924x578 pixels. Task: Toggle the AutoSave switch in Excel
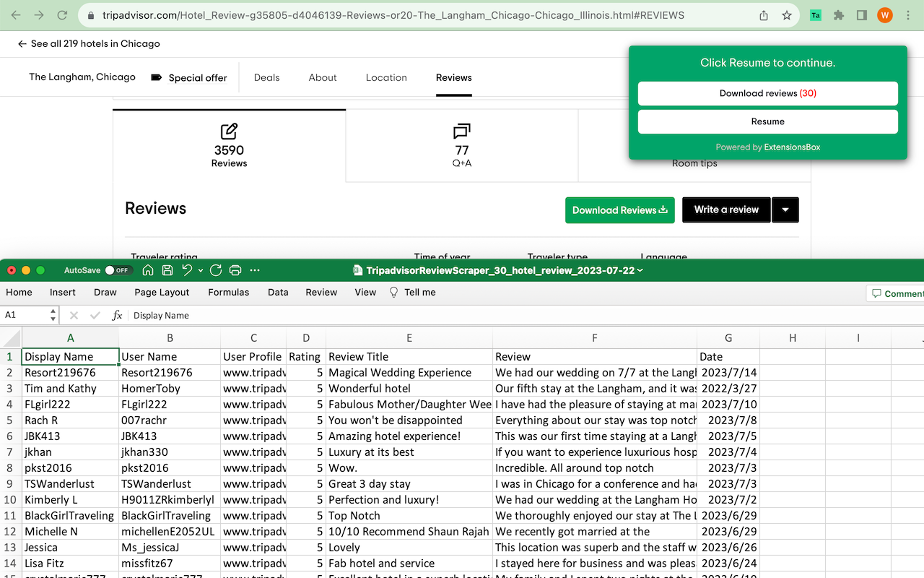tap(117, 270)
